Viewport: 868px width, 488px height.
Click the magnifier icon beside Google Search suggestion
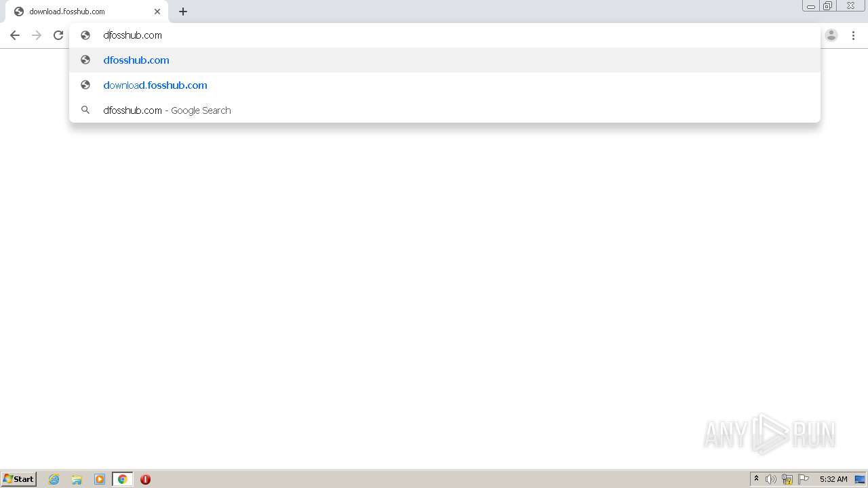pos(85,110)
